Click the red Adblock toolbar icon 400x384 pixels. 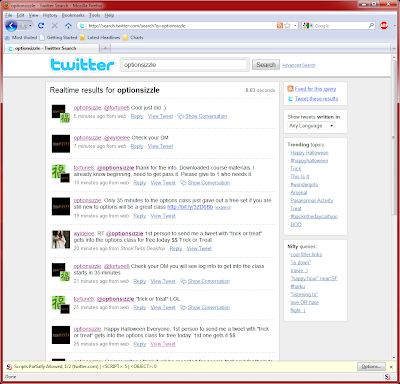pos(384,26)
